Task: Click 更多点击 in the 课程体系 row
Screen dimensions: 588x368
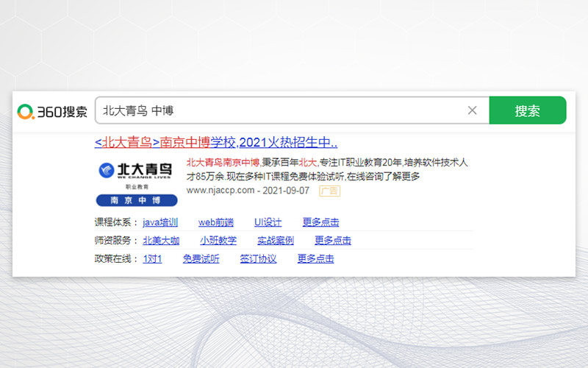Action: [x=320, y=222]
